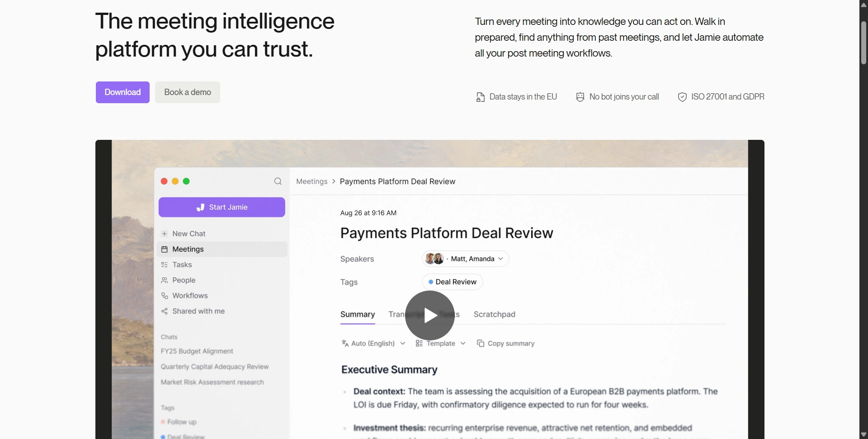The height and width of the screenshot is (439, 868).
Task: Open the Auto (English) language dropdown
Action: (403, 344)
